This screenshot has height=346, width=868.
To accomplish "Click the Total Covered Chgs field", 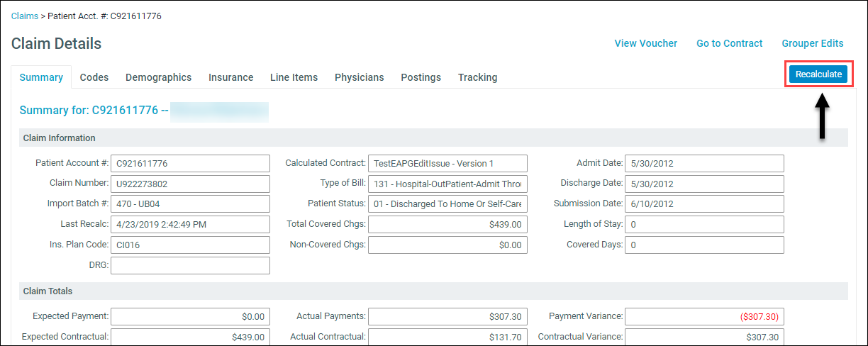I will [x=447, y=225].
